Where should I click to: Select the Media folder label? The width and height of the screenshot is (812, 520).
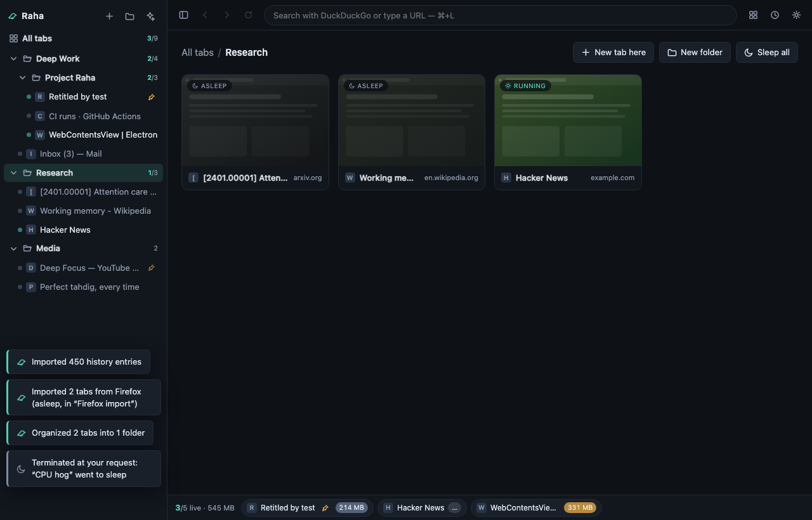coord(48,249)
